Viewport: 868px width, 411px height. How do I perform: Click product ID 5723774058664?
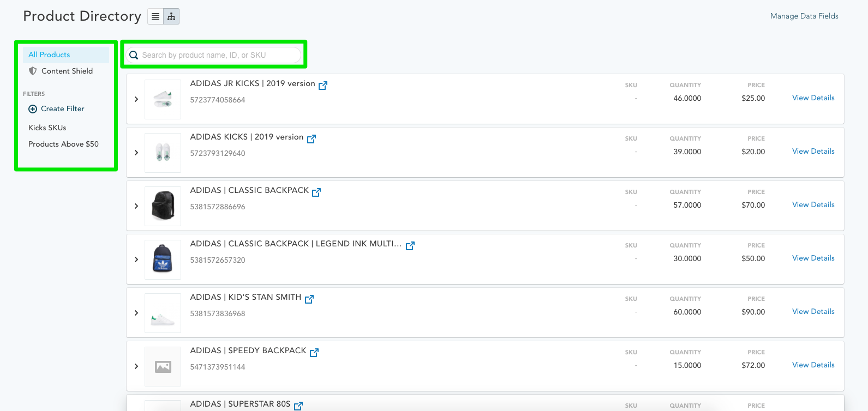click(218, 100)
